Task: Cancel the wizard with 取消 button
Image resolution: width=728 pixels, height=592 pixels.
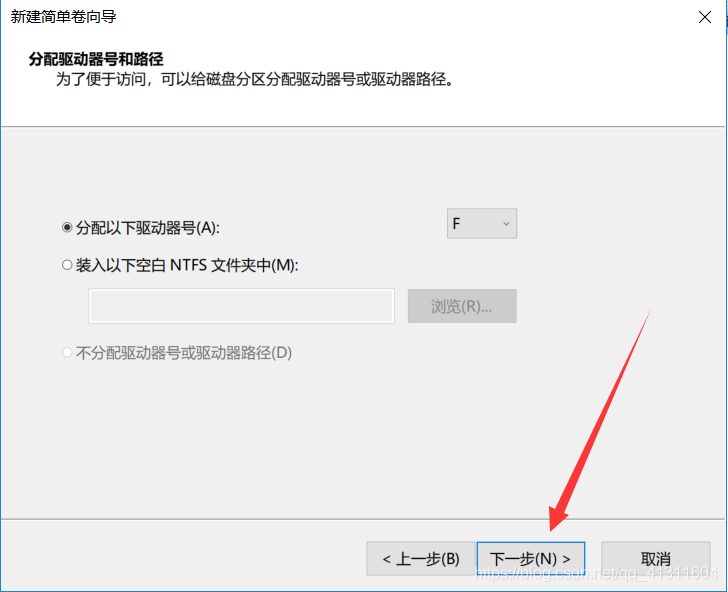Action: point(656,559)
